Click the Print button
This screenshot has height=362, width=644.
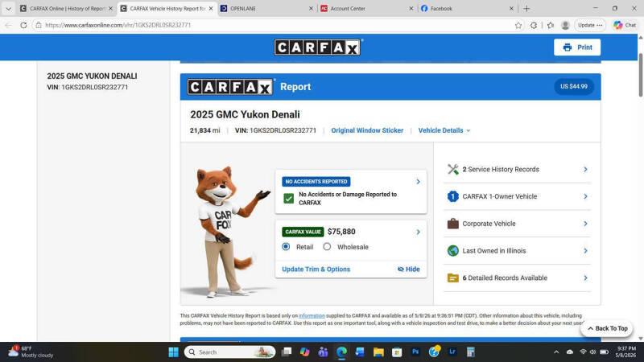[x=576, y=47]
